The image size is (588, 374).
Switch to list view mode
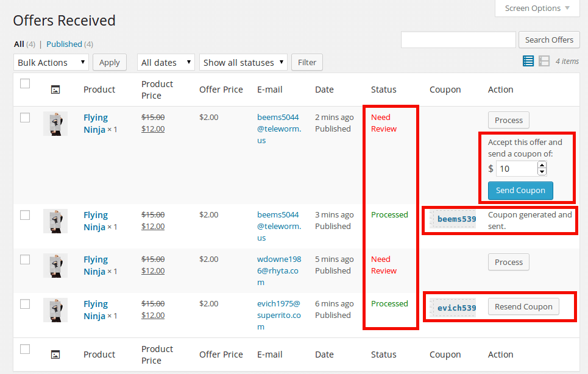528,61
